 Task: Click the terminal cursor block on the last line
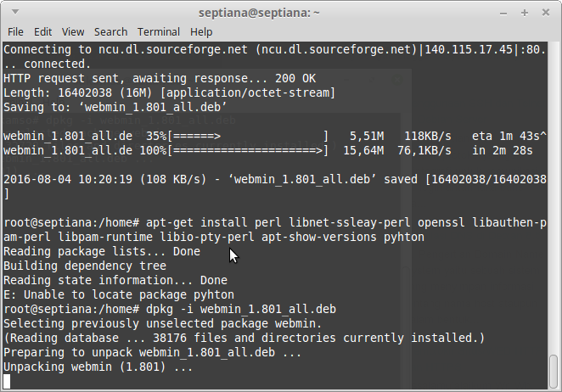coord(8,382)
